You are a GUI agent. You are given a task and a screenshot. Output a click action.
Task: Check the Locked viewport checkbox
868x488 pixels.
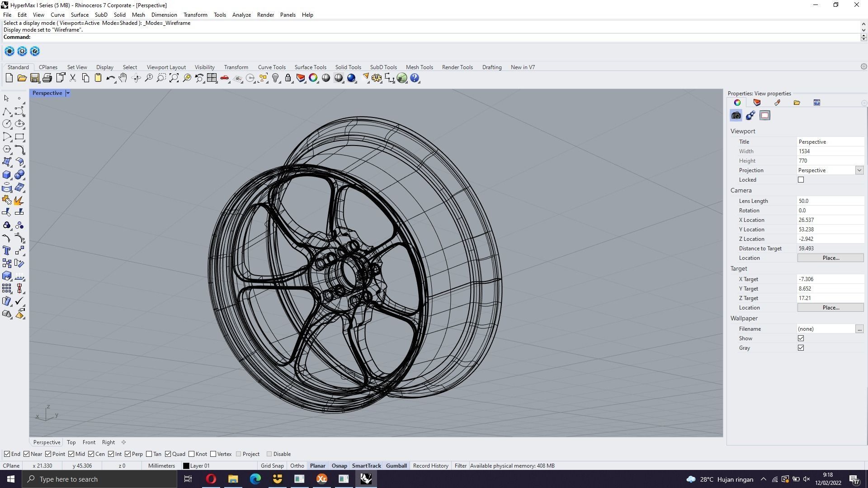point(801,180)
